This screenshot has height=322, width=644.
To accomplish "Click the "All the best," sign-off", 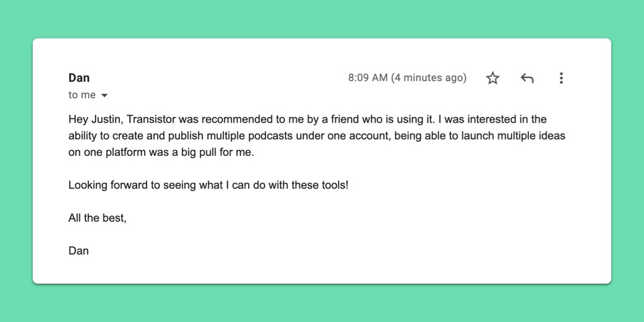I will (x=97, y=218).
